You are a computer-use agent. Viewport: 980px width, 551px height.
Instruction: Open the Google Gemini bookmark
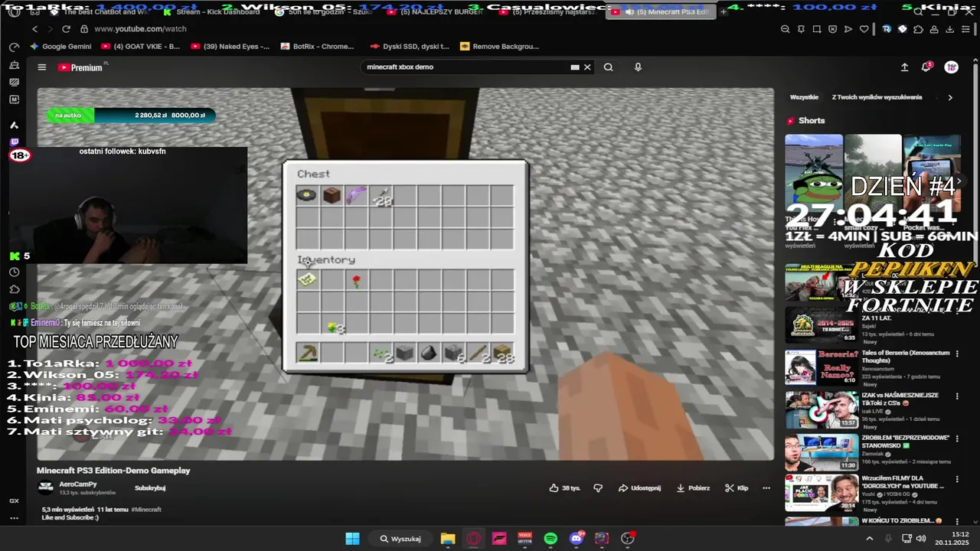pyautogui.click(x=60, y=46)
